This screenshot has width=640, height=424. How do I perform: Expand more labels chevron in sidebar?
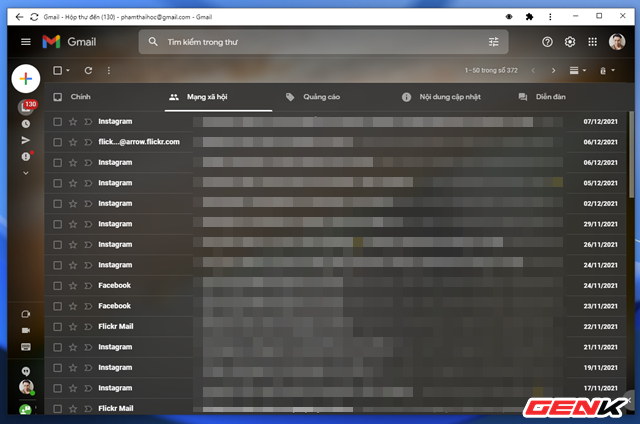tap(26, 173)
